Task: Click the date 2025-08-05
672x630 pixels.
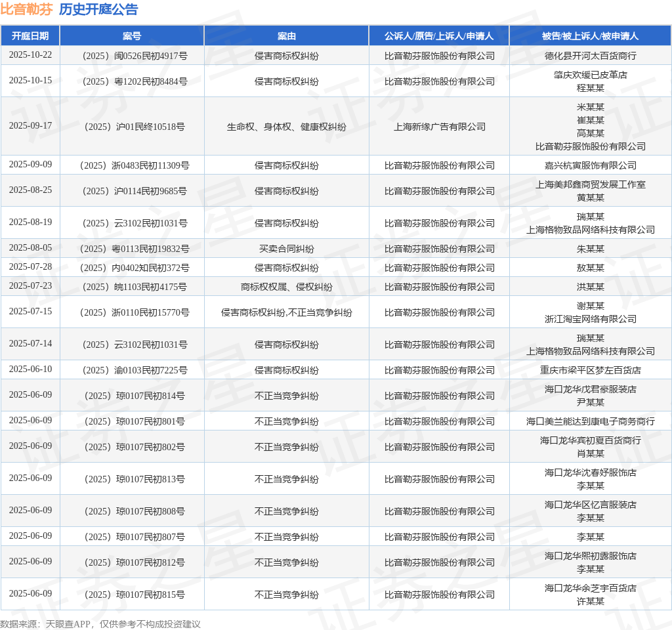Action: tap(30, 248)
